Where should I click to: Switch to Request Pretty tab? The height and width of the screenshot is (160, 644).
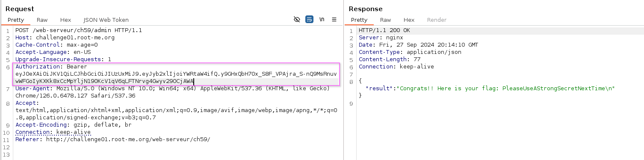[15, 20]
